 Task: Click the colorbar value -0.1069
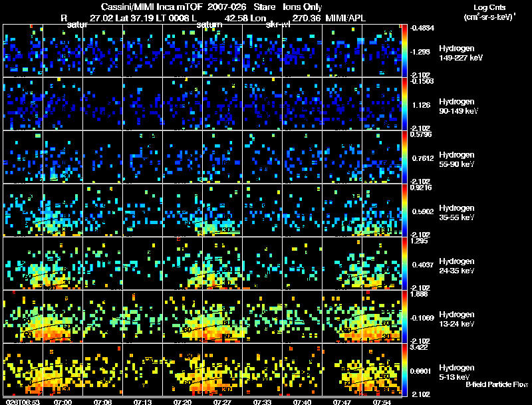tap(422, 318)
